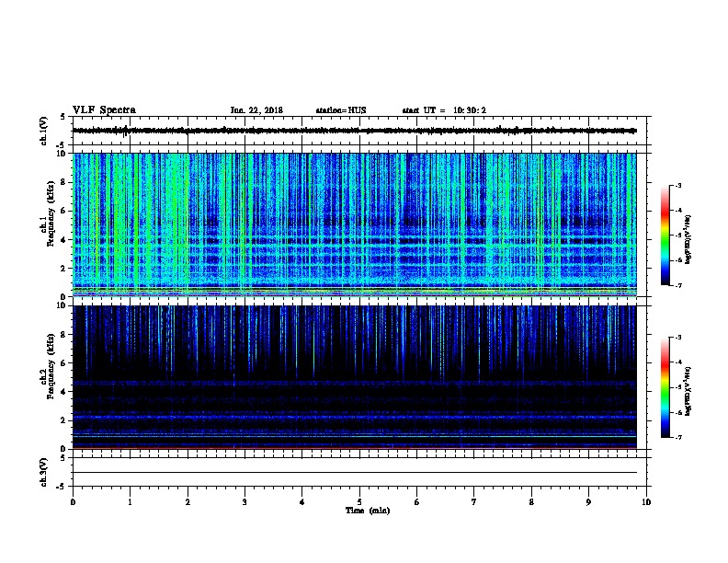Click the "8" tick on the time axis
728x563 pixels.
[531, 502]
